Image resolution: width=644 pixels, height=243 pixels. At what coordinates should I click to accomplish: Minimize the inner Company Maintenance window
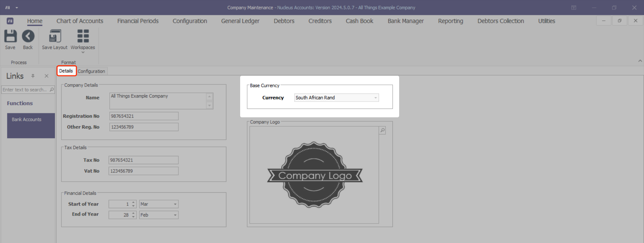coord(604,21)
